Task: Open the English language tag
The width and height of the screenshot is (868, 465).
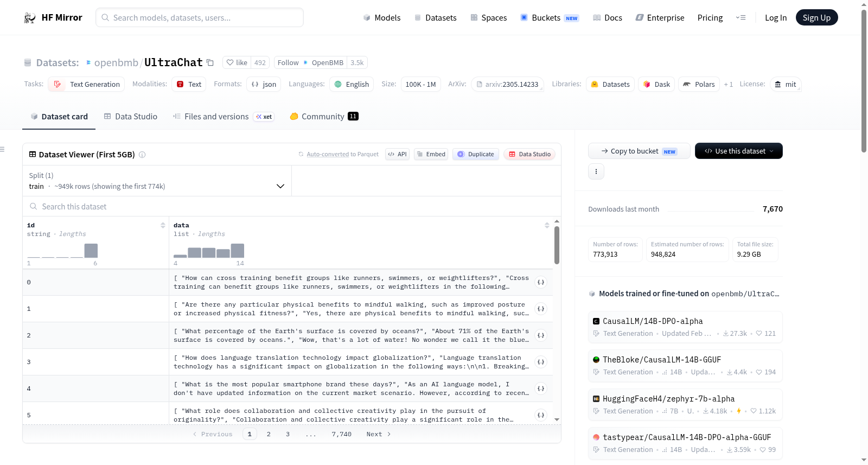Action: pyautogui.click(x=352, y=84)
